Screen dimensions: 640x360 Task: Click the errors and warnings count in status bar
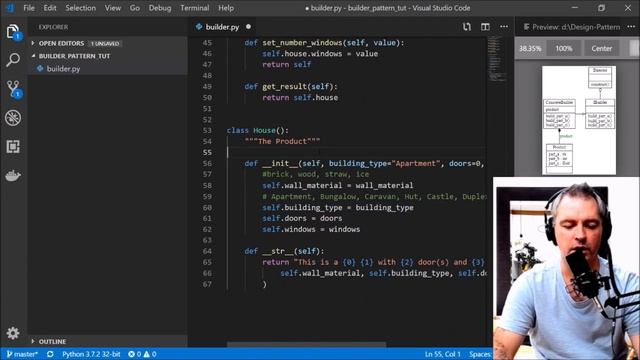[142, 354]
